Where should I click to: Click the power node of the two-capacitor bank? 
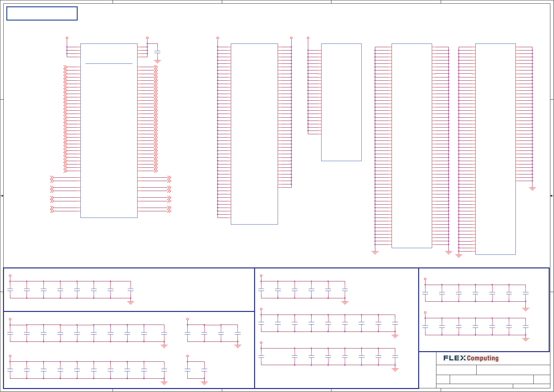tap(187, 356)
